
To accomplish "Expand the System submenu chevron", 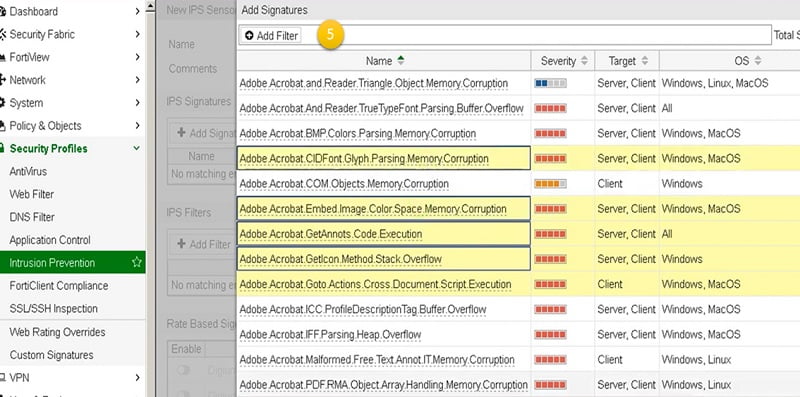I will (137, 103).
